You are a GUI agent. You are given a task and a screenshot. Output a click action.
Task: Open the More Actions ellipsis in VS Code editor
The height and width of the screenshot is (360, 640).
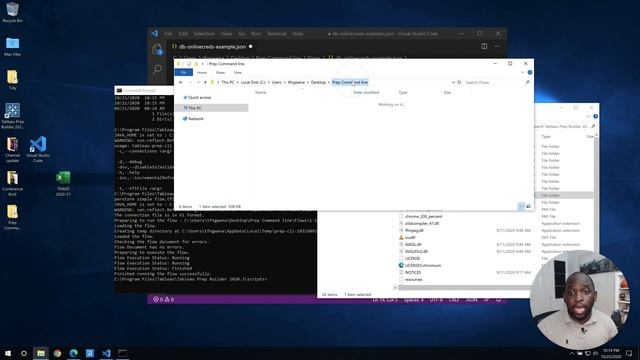497,47
